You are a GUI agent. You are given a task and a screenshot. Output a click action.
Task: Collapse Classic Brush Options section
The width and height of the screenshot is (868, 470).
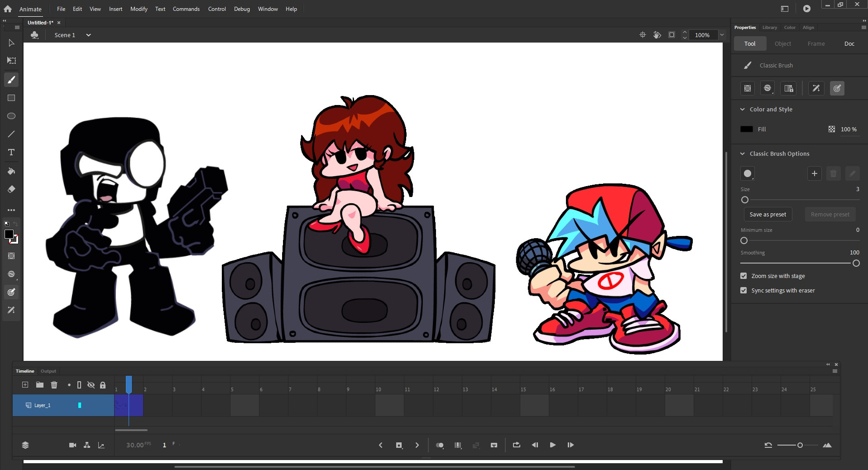(x=743, y=153)
